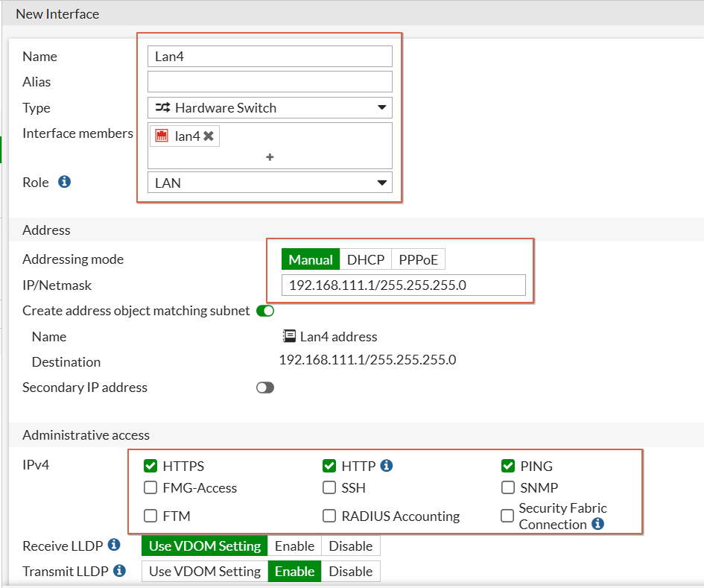Screen dimensions: 704x588
Task: Select DHCP addressing mode
Action: coord(366,259)
